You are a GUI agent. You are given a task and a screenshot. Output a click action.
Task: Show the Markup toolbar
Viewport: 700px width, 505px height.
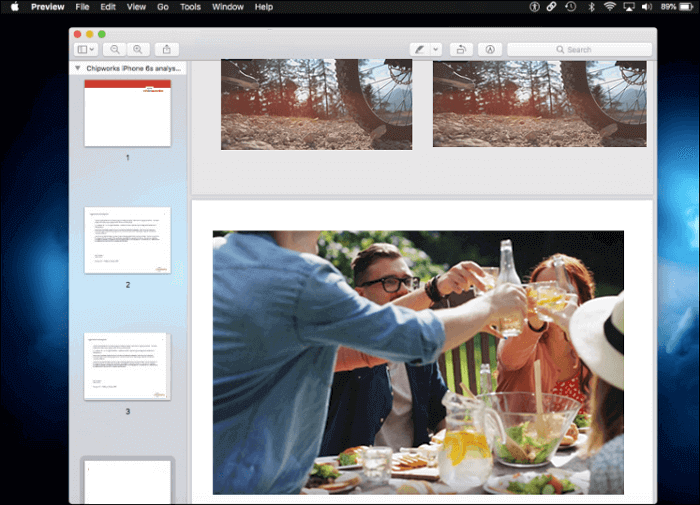point(489,49)
